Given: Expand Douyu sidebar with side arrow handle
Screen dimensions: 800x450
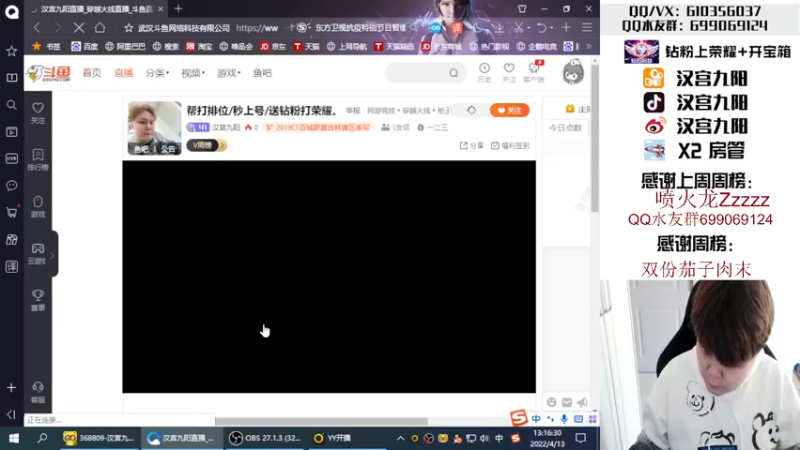Looking at the screenshot, I should pos(53,254).
